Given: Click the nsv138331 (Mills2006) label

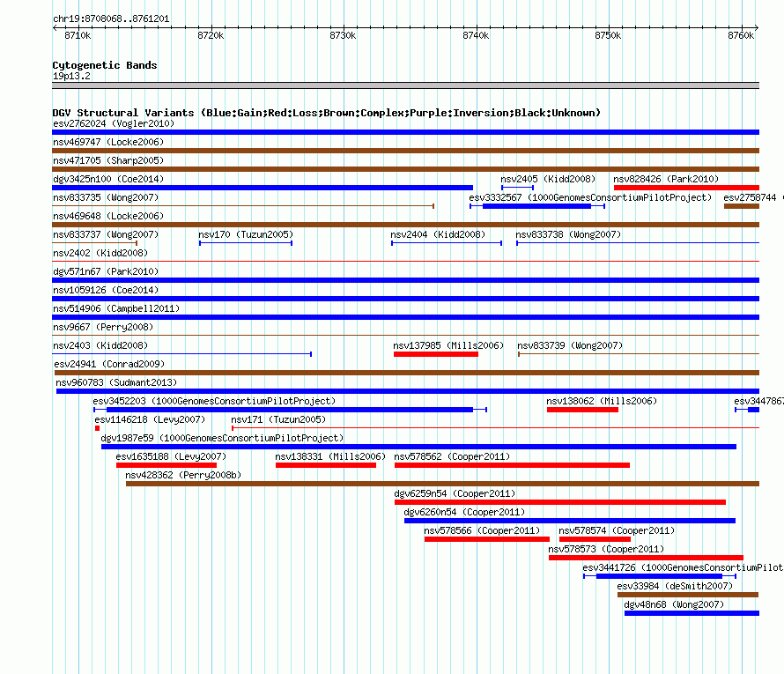Looking at the screenshot, I should [x=330, y=456].
